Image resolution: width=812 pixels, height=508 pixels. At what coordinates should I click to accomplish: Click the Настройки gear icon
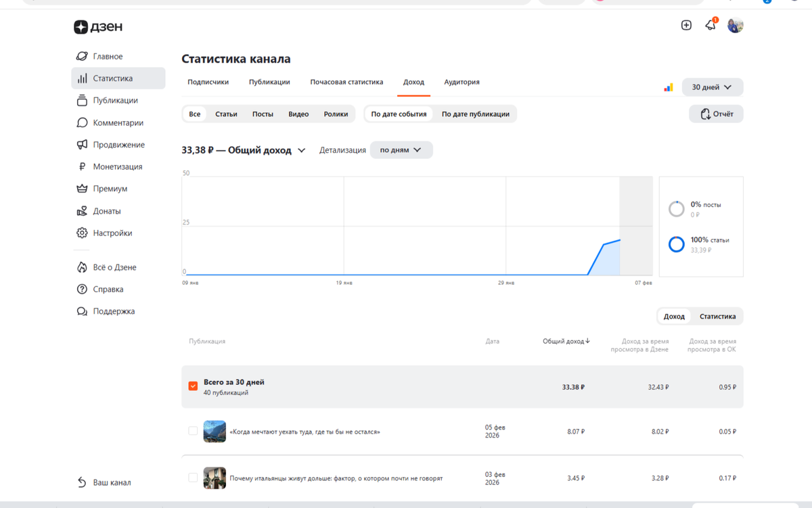tap(82, 233)
